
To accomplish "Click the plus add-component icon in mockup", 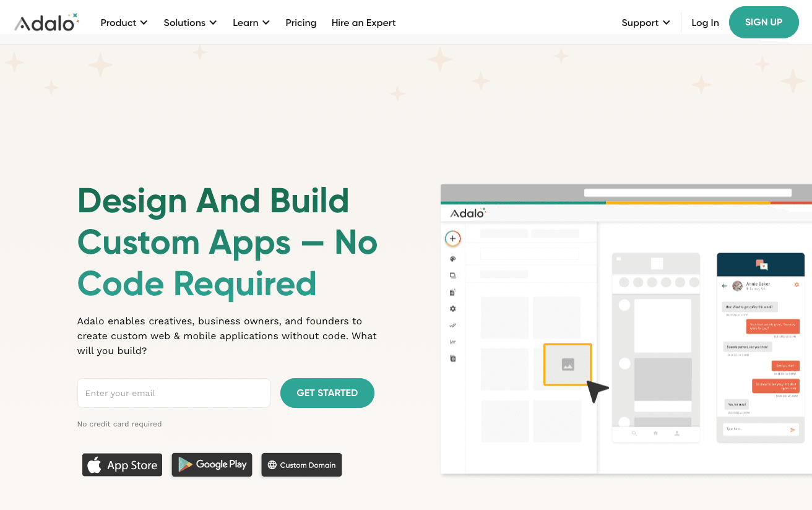I will 453,238.
